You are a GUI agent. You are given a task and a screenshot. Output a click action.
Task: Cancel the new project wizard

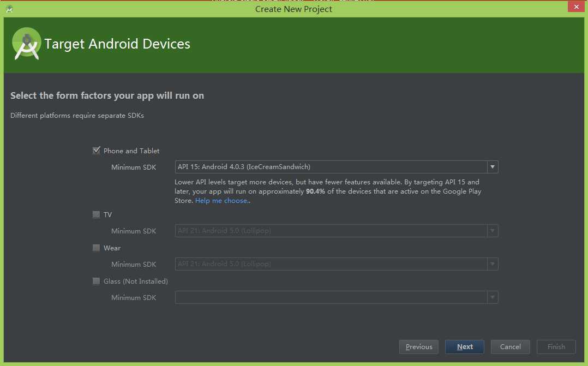(511, 347)
